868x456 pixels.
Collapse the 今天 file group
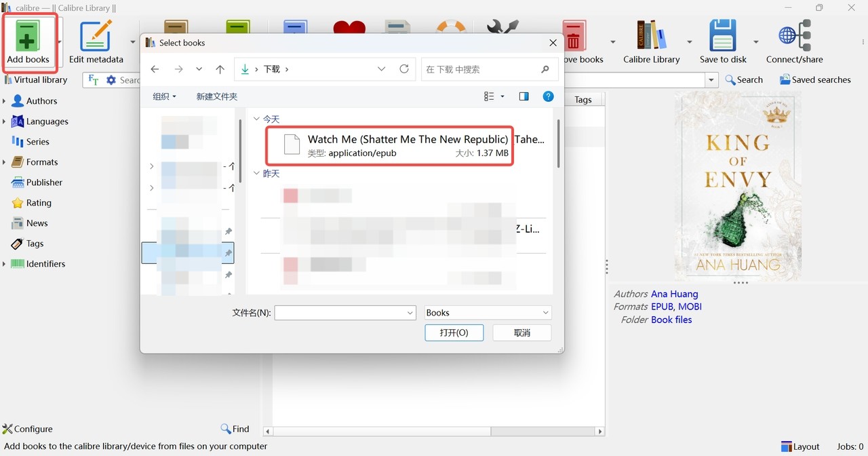256,119
